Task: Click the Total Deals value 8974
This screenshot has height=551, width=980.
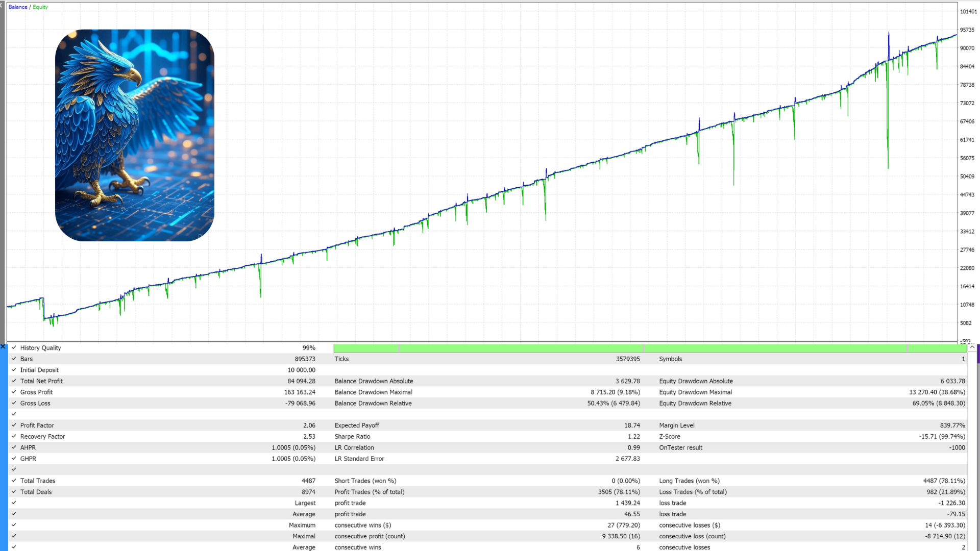Action: pos(308,492)
